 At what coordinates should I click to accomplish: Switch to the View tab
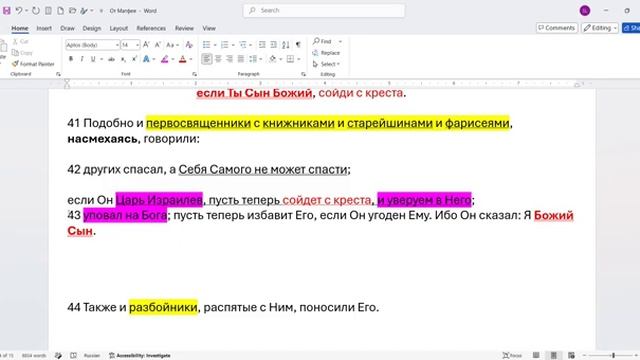tap(209, 28)
